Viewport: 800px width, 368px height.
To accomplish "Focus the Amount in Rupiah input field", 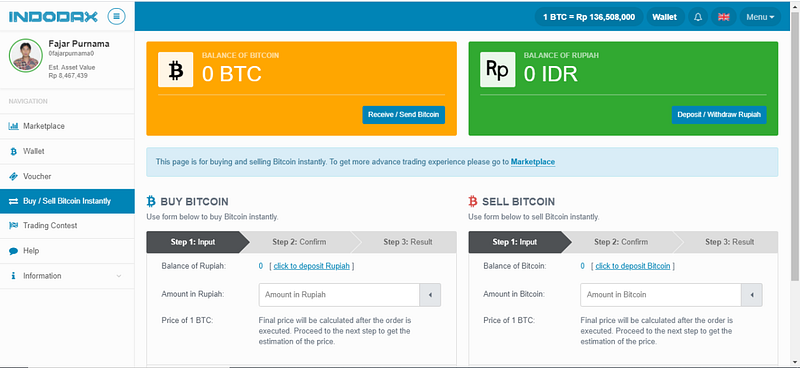I will click(339, 295).
